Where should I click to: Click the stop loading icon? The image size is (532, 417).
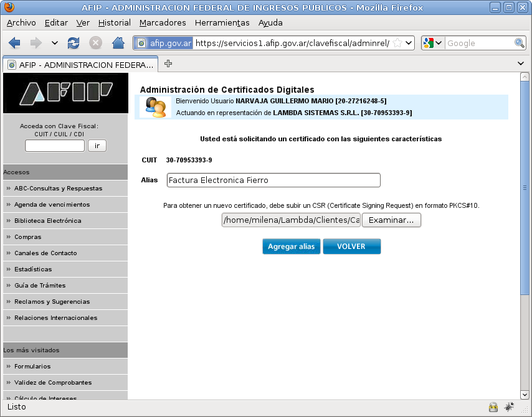(96, 43)
